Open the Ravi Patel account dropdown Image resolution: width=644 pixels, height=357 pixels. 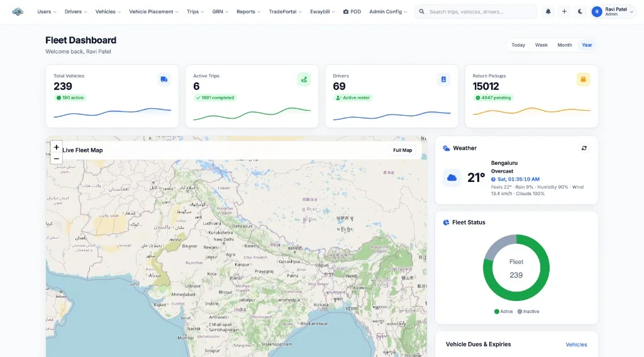[613, 11]
